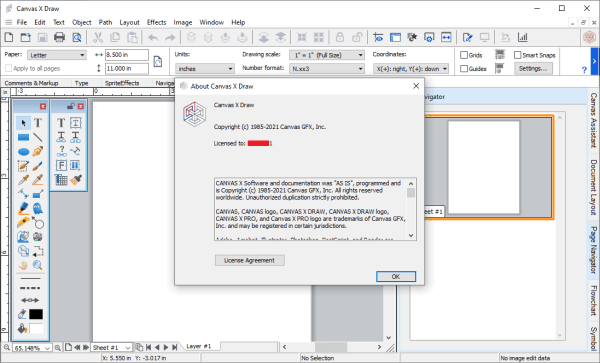Click the Print icon in toolbar
The width and height of the screenshot is (600, 363).
pyautogui.click(x=59, y=37)
